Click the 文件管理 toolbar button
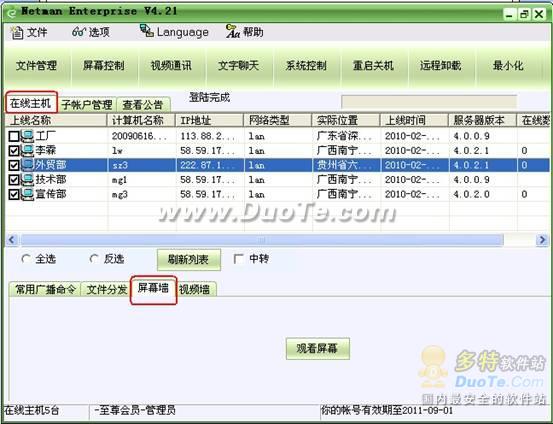The height and width of the screenshot is (424, 553). 37,66
